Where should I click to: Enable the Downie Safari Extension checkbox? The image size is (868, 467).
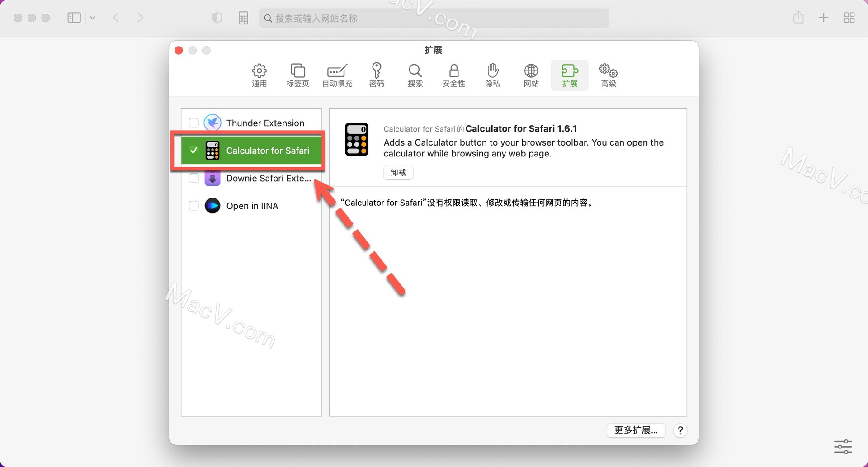(x=194, y=178)
